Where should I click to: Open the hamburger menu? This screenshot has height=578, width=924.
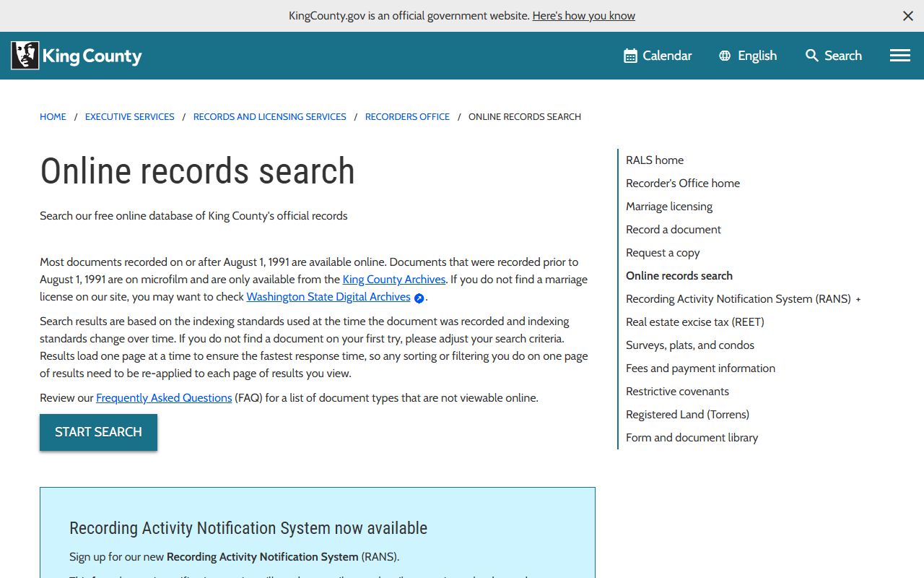(900, 56)
